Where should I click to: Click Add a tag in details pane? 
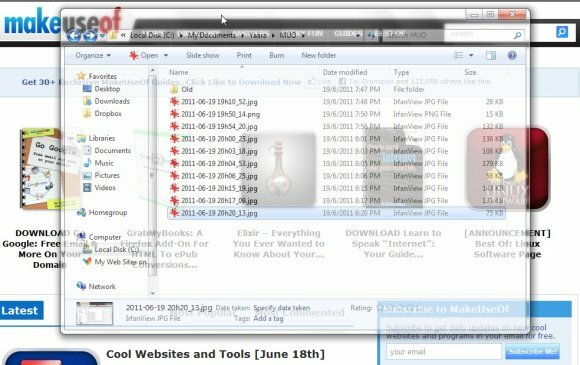tap(268, 318)
